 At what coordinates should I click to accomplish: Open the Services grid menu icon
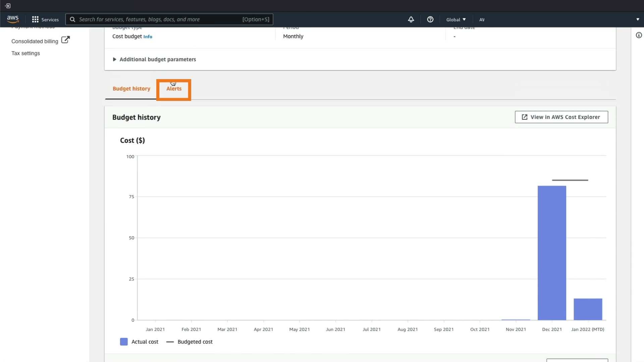pos(35,19)
